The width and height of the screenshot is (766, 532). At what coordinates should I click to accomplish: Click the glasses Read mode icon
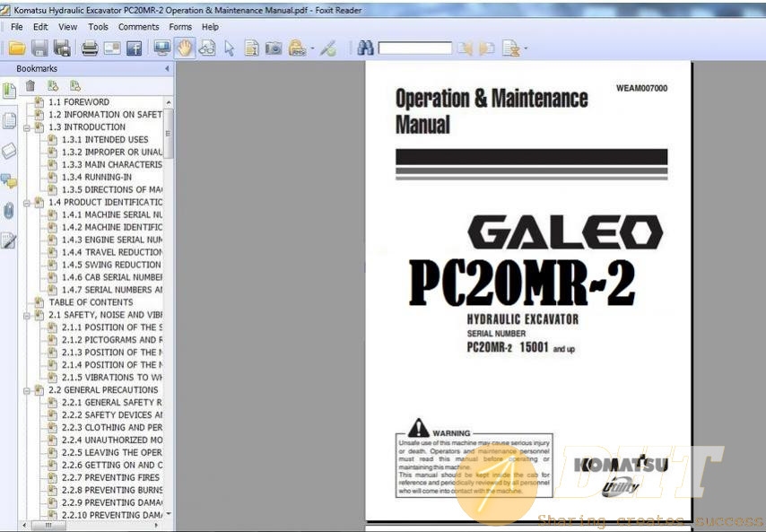(207, 48)
